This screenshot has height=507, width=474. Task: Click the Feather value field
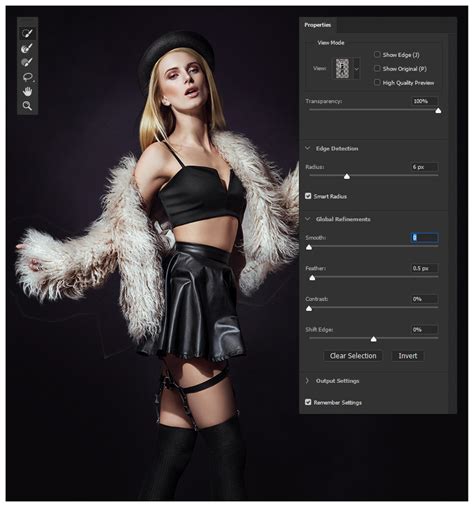[x=425, y=268]
